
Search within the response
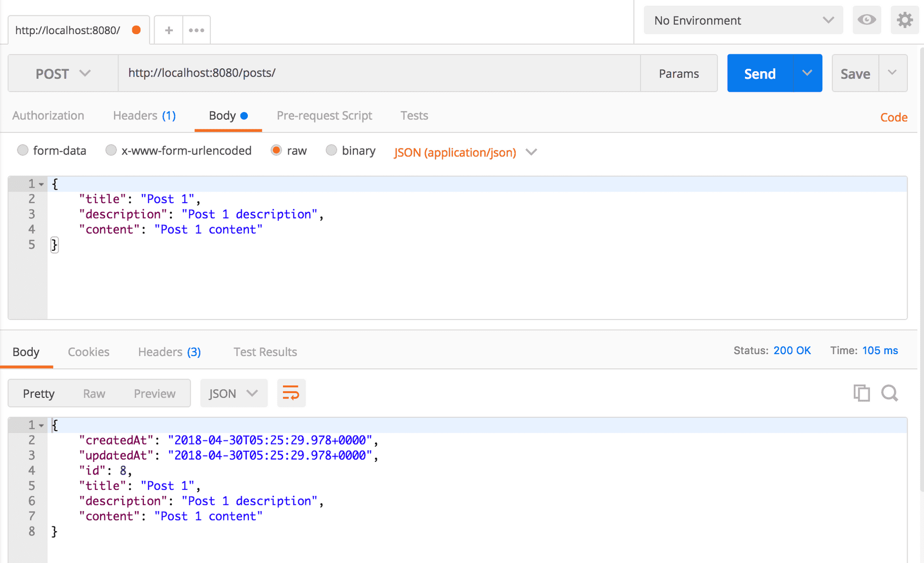889,393
